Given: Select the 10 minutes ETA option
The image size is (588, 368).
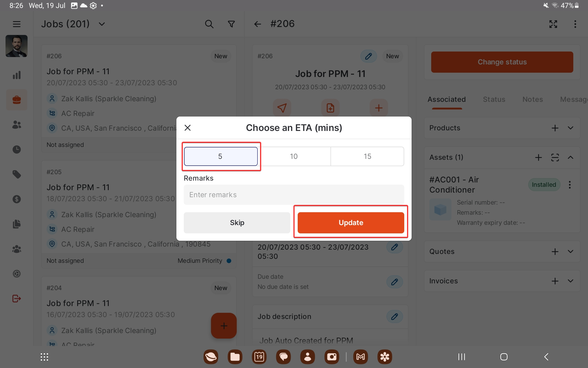Looking at the screenshot, I should pos(294,156).
